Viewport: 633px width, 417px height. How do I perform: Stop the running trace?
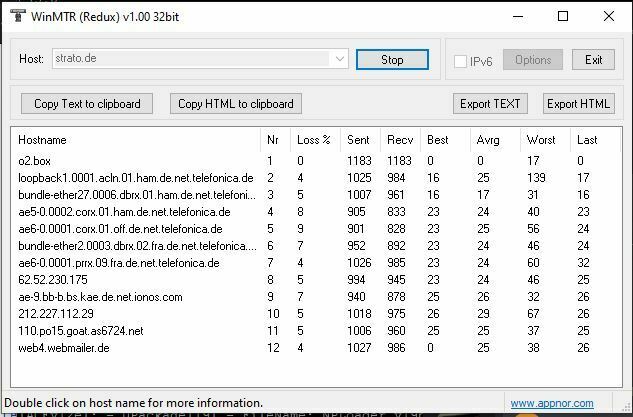point(392,60)
